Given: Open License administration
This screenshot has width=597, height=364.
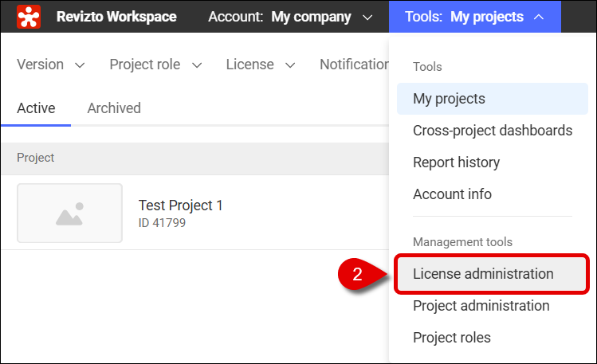Looking at the screenshot, I should coord(492,274).
